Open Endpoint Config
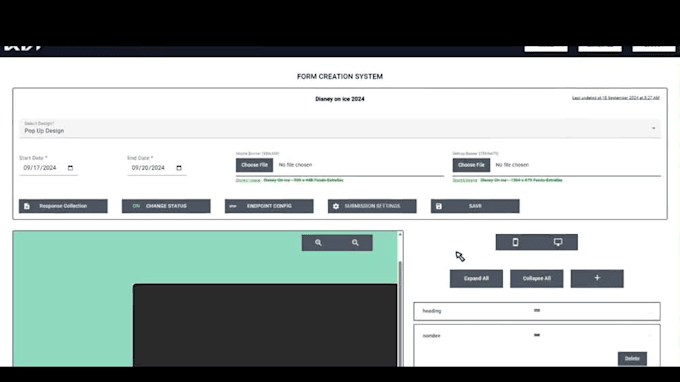The width and height of the screenshot is (680, 382). coord(269,206)
